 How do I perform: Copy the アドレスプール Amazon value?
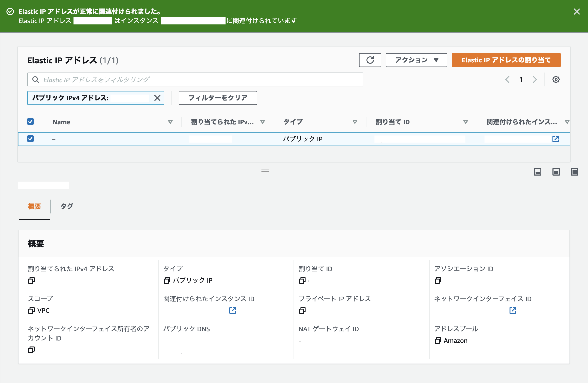click(438, 341)
